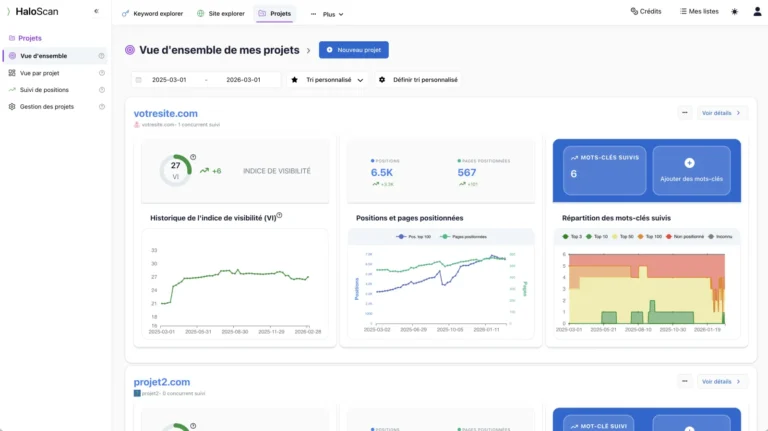Click the purple target icon beside title
Viewport: 768px width, 431px height.
[x=130, y=50]
